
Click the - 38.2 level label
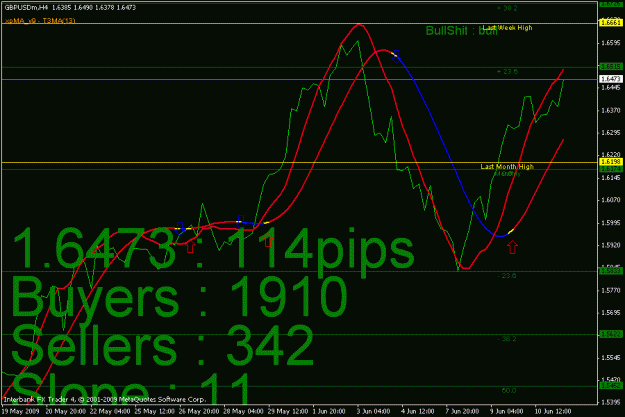pyautogui.click(x=507, y=338)
